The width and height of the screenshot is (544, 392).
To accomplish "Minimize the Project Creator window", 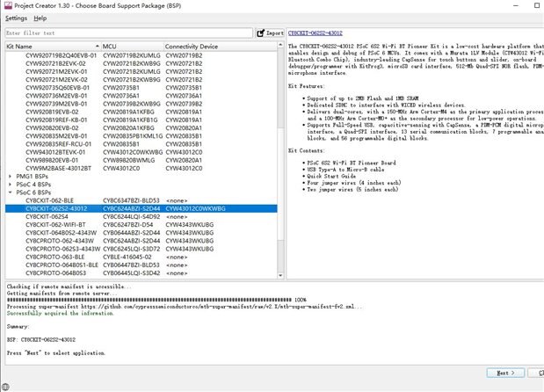I will pyautogui.click(x=516, y=5).
